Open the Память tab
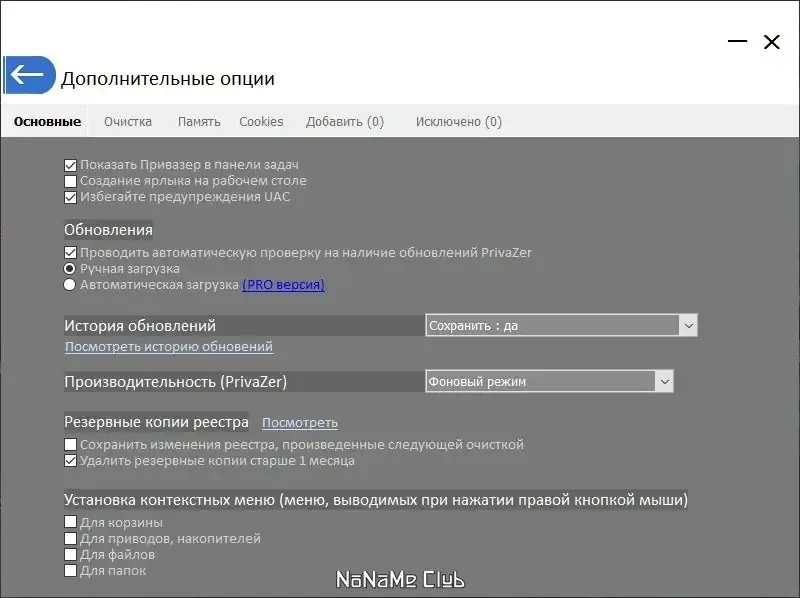This screenshot has height=598, width=800. 198,121
